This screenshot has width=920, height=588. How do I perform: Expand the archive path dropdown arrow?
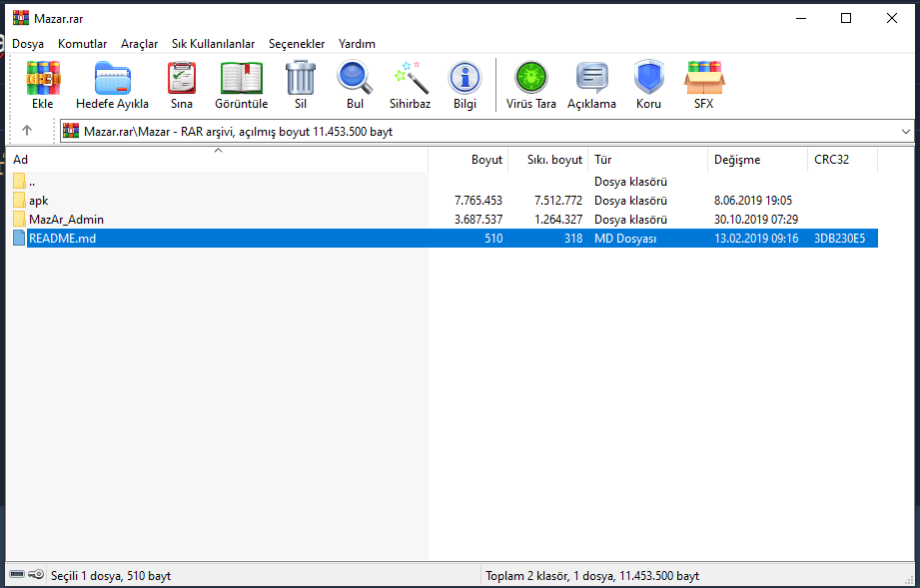pyautogui.click(x=905, y=131)
